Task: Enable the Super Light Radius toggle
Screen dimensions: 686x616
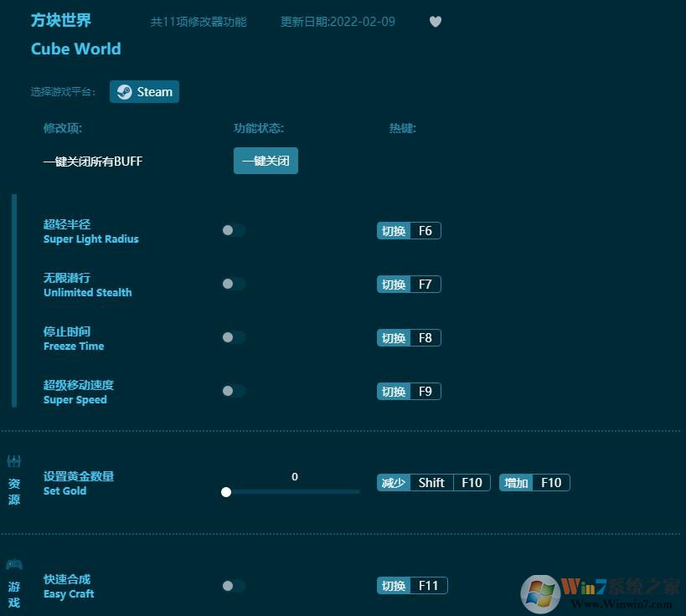Action: pyautogui.click(x=234, y=230)
